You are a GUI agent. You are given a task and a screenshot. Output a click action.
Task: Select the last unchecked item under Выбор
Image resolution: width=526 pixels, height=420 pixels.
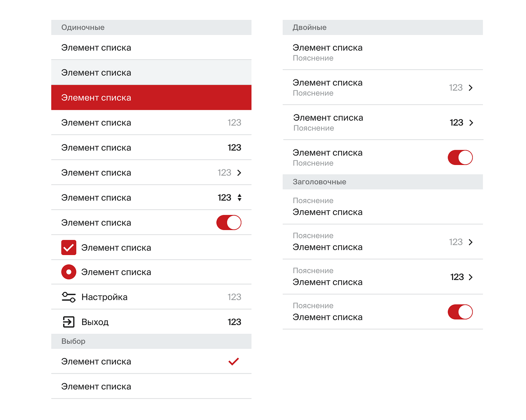(151, 386)
